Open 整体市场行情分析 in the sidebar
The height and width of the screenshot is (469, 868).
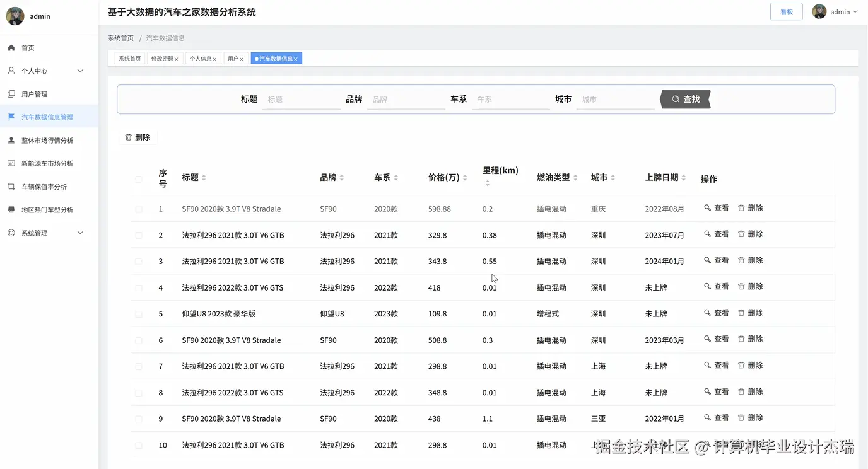click(x=49, y=140)
